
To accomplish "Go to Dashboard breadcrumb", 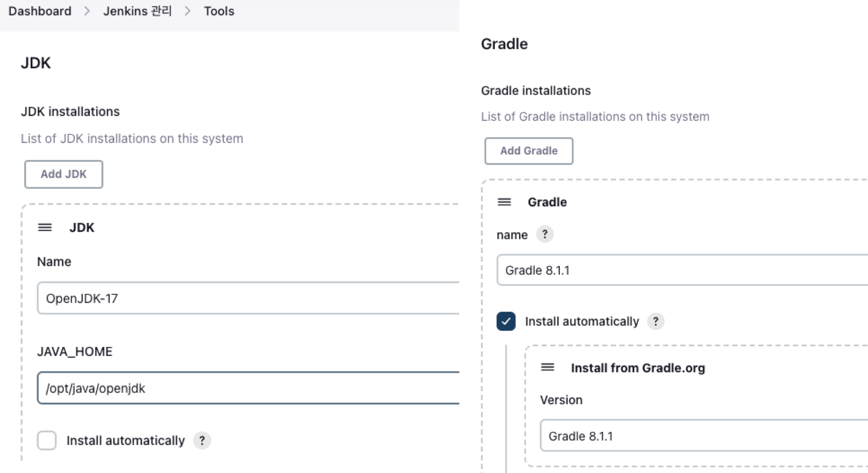I will (x=40, y=11).
